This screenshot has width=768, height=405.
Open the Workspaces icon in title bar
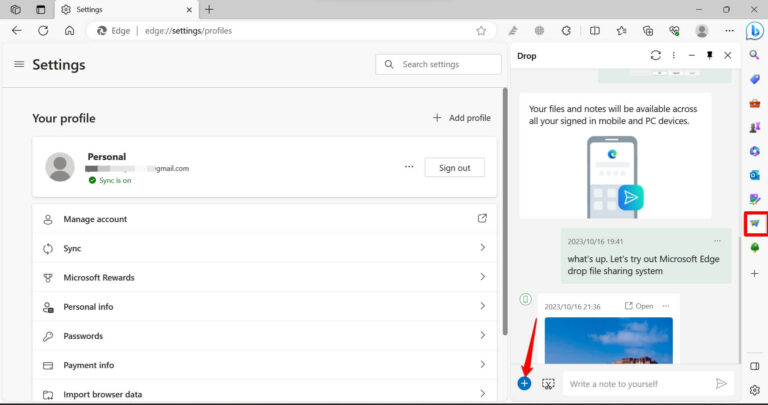point(16,9)
